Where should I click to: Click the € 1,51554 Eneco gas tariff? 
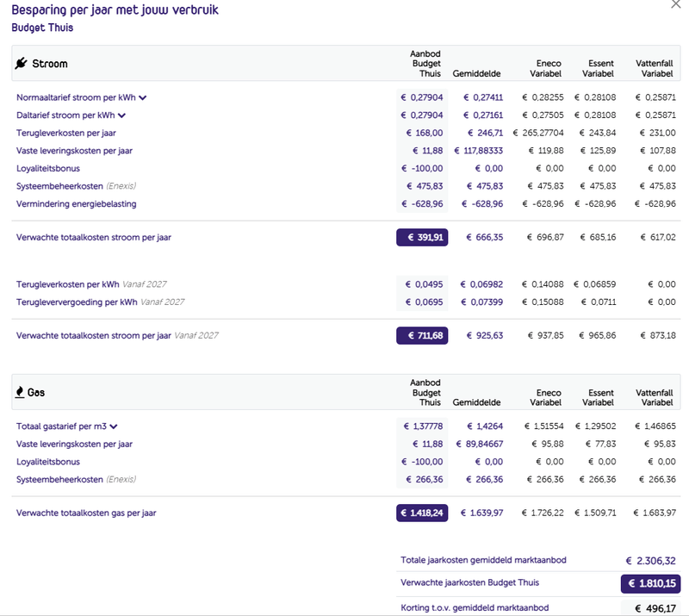(544, 426)
